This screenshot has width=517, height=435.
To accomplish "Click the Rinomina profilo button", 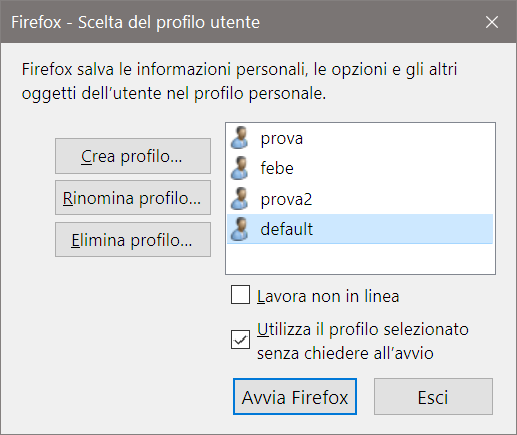I will [x=133, y=198].
